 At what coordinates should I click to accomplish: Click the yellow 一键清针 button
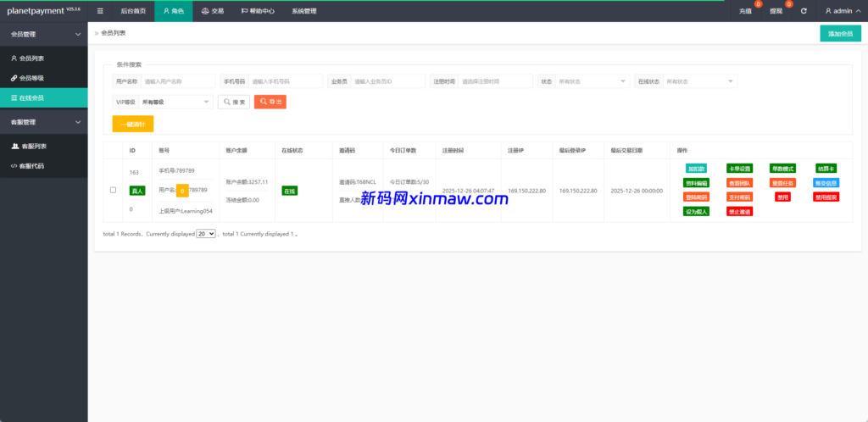click(133, 124)
